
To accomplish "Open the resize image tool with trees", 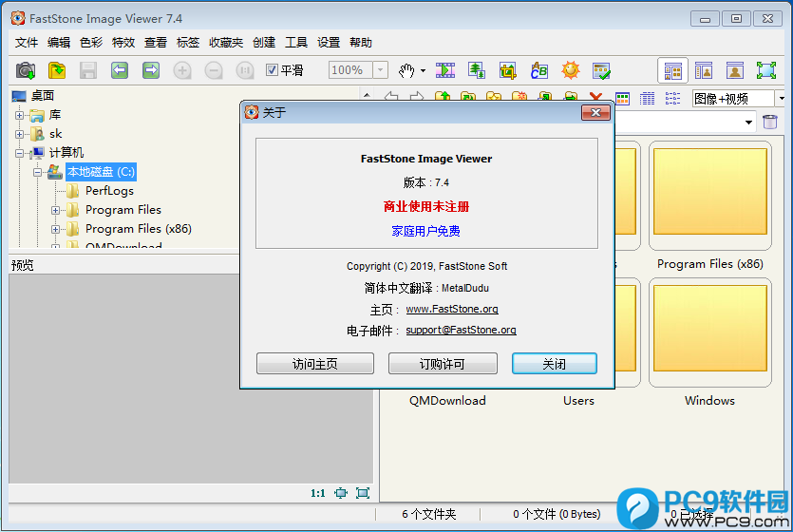I will tap(477, 70).
